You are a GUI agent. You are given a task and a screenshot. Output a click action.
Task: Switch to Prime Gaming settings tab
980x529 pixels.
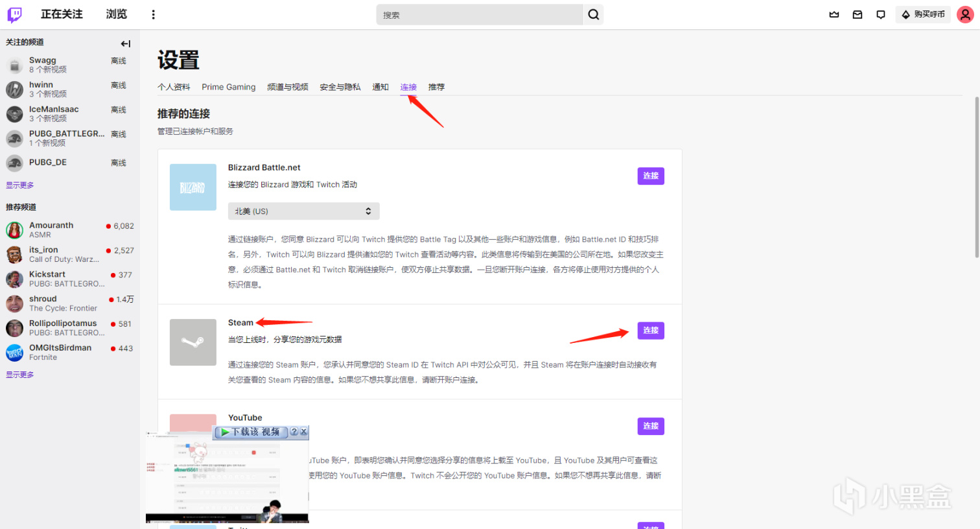pos(229,87)
